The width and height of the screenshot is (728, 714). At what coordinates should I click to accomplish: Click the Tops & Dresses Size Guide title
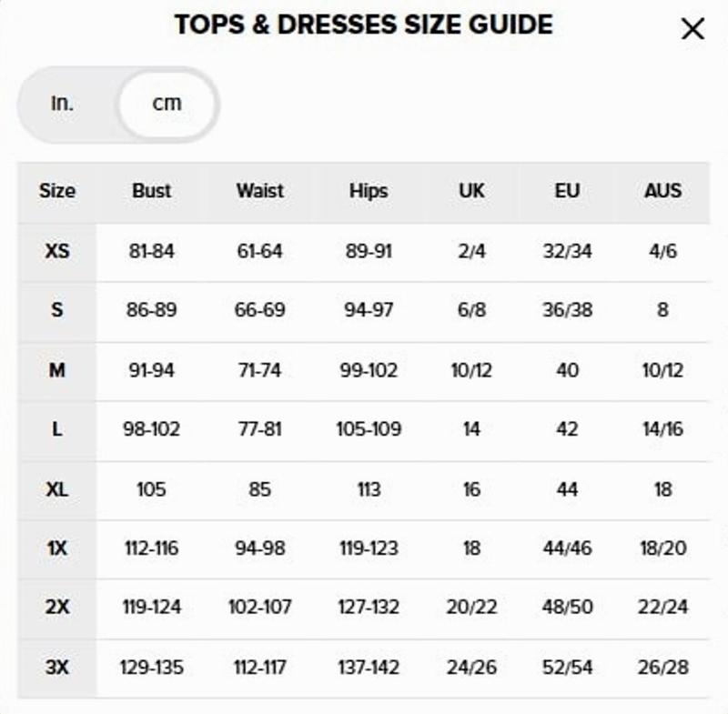pos(363,25)
